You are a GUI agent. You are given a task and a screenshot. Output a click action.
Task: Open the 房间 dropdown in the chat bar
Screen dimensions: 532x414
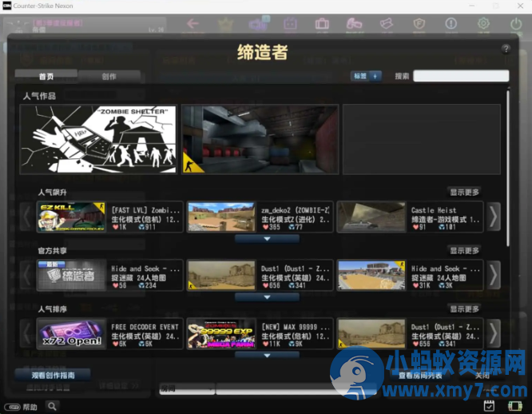click(x=187, y=389)
